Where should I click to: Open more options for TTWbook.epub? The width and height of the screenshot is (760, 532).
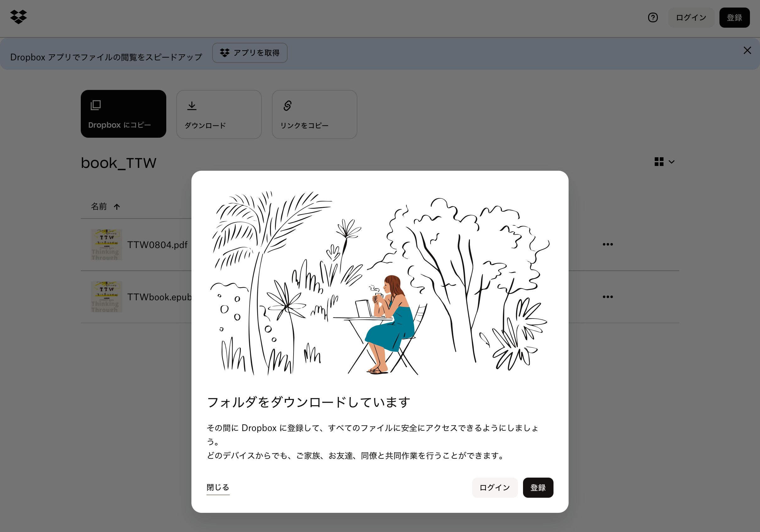coord(608,297)
